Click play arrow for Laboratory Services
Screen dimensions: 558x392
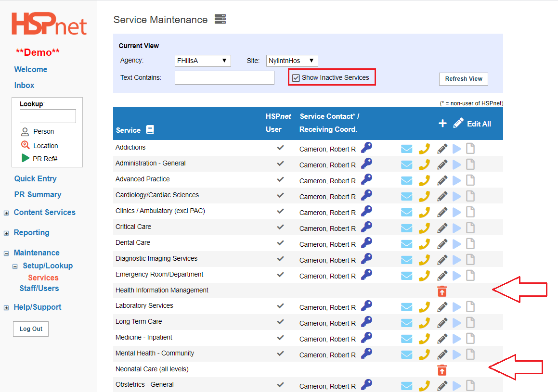(x=456, y=307)
